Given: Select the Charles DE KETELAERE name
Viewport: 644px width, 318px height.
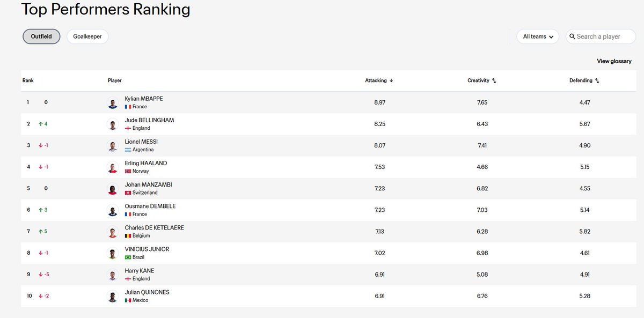Looking at the screenshot, I should pyautogui.click(x=154, y=227).
